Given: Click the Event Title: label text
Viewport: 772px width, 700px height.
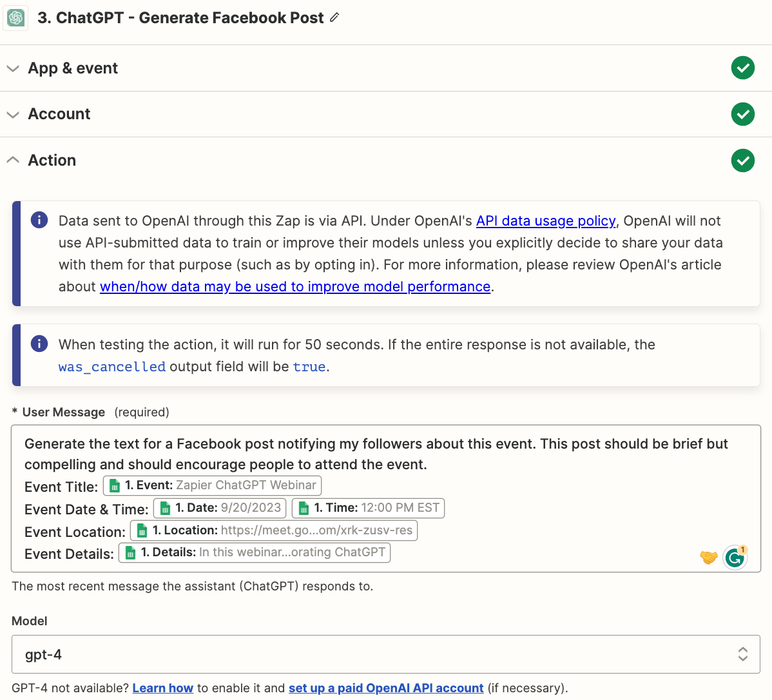Looking at the screenshot, I should click(62, 487).
